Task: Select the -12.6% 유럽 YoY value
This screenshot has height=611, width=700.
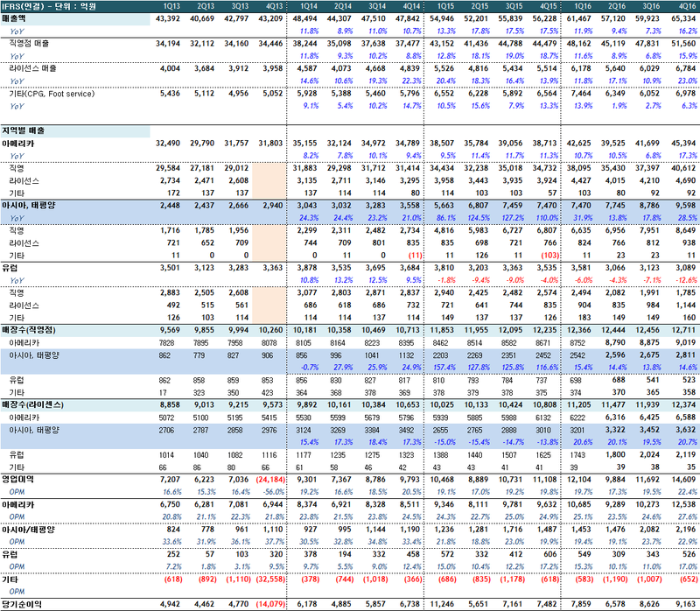Action: click(x=686, y=280)
